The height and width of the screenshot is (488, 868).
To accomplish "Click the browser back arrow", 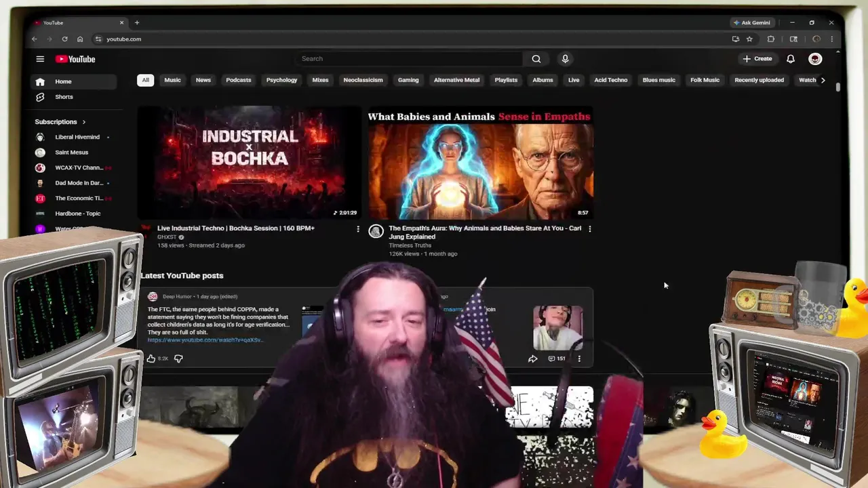I will coord(35,39).
